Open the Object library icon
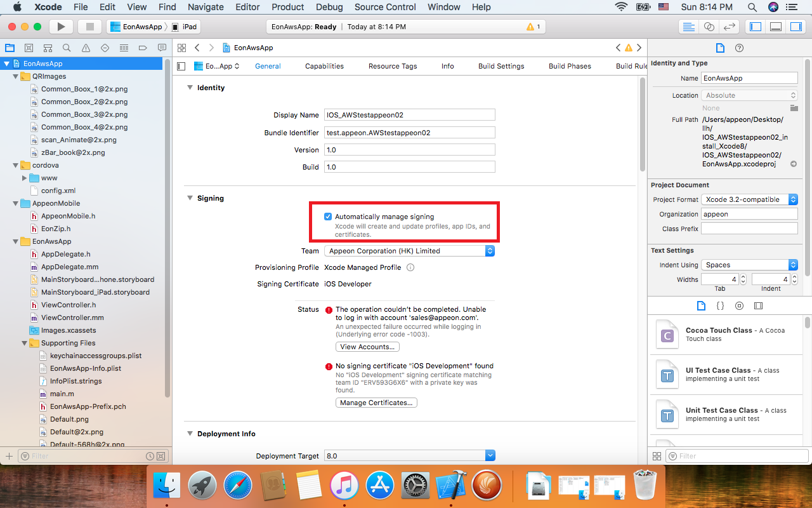Viewport: 812px width, 508px height. click(x=739, y=305)
